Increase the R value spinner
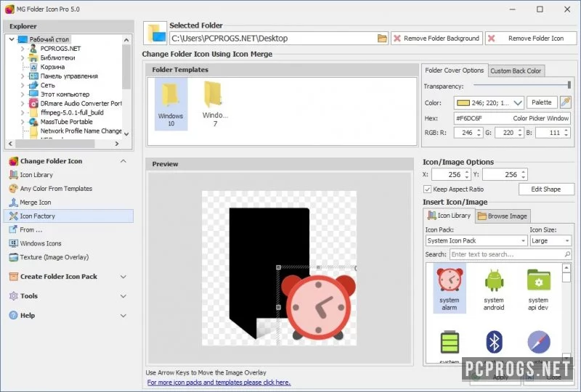This screenshot has height=392, width=581. (x=479, y=130)
